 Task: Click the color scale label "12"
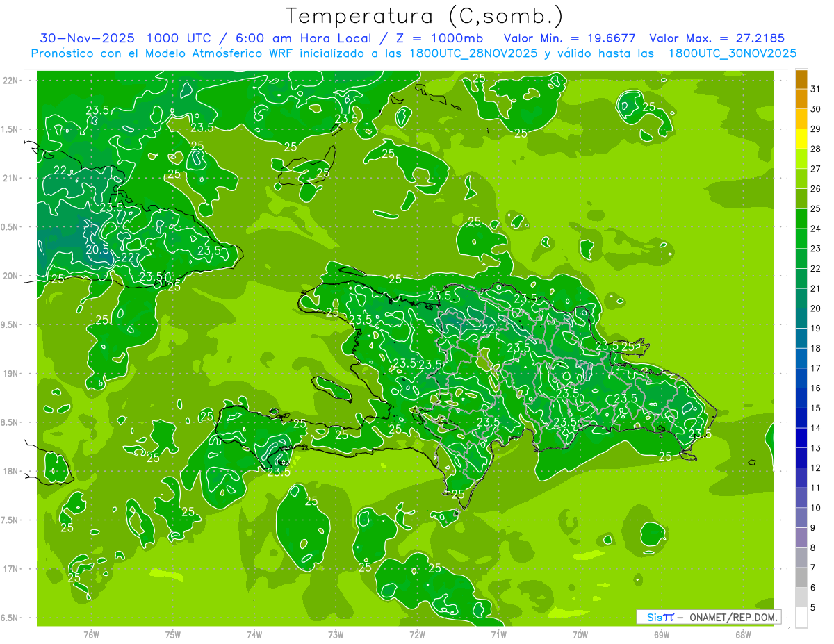815,468
